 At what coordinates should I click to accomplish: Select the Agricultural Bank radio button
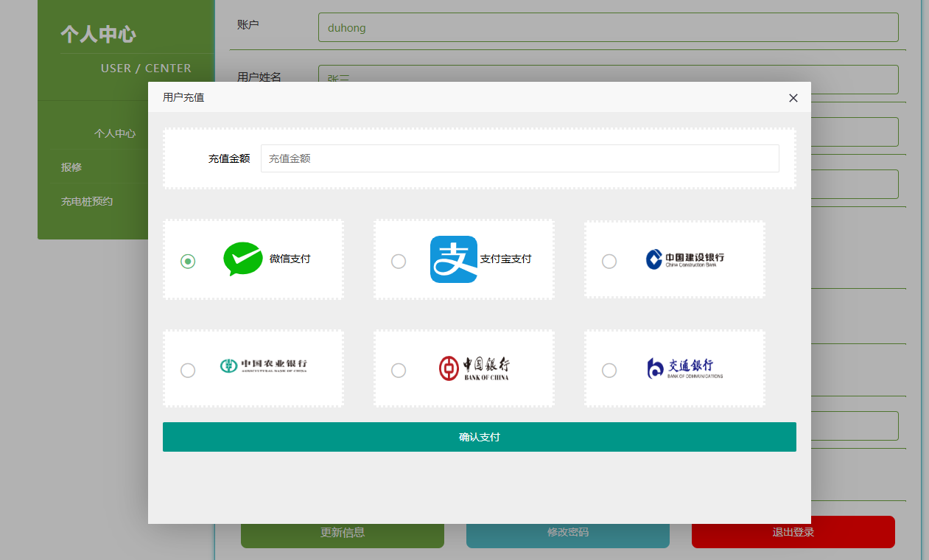coord(188,370)
